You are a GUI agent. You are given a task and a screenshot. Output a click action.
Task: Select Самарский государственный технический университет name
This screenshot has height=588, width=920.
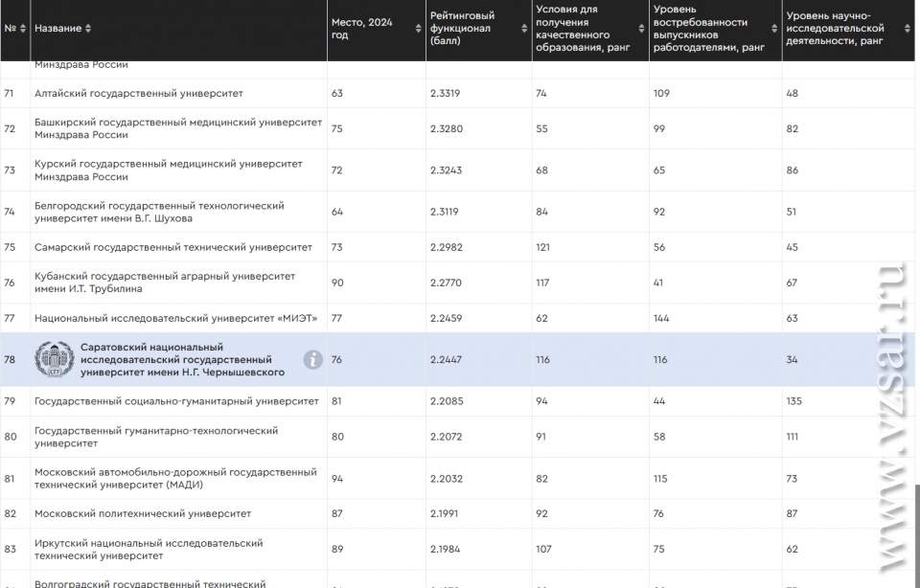pos(173,247)
